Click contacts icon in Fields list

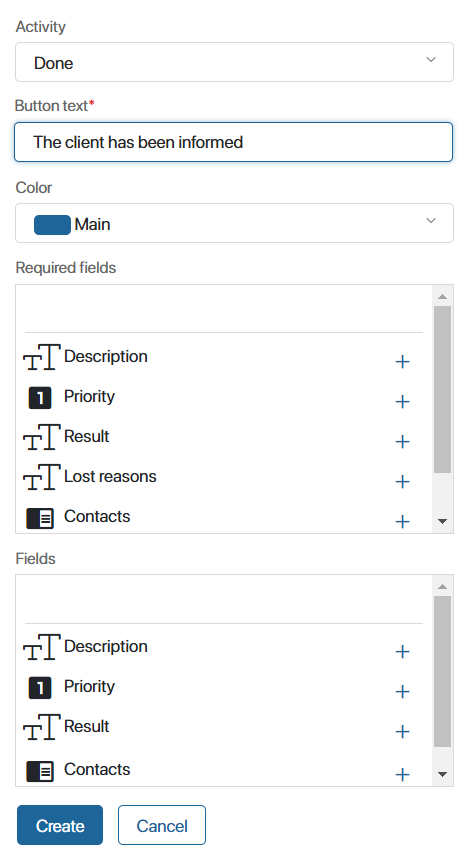tap(40, 771)
